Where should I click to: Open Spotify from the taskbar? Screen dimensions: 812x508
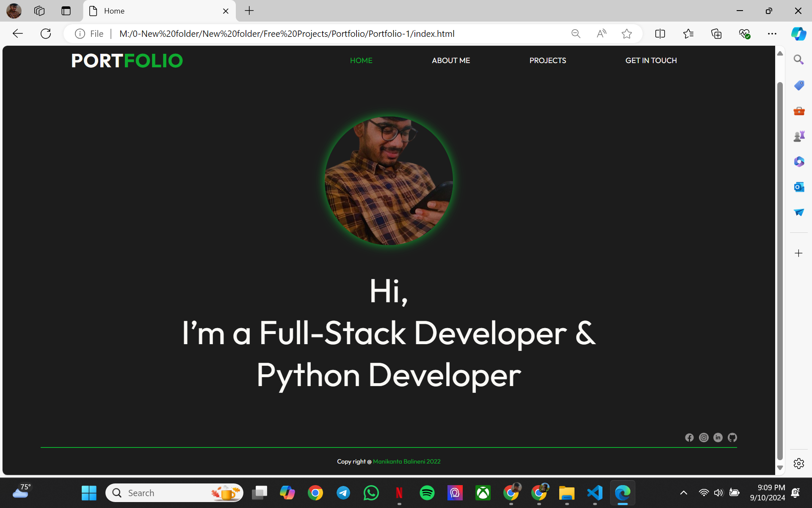pyautogui.click(x=427, y=493)
